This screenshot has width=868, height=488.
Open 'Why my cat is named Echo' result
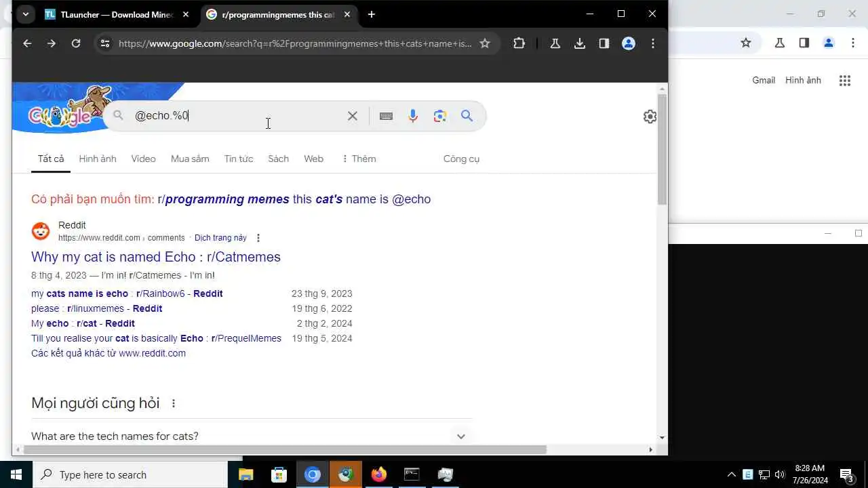(156, 257)
